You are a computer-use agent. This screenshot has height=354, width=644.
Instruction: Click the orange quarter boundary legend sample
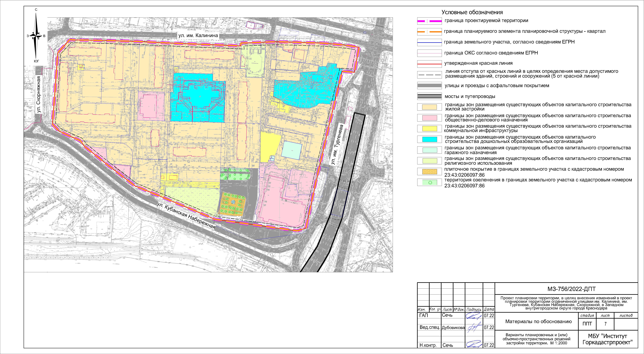[x=429, y=32]
